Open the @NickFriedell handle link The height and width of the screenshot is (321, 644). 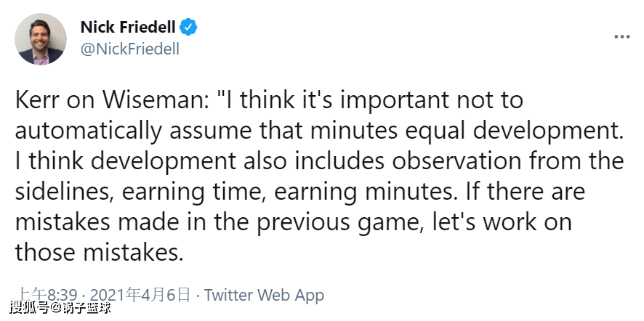[x=130, y=49]
